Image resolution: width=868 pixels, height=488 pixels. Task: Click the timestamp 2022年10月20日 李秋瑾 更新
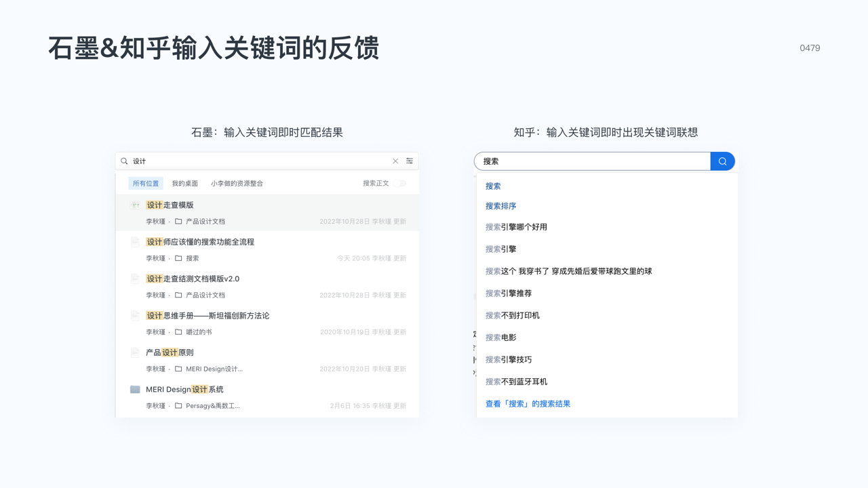[363, 369]
